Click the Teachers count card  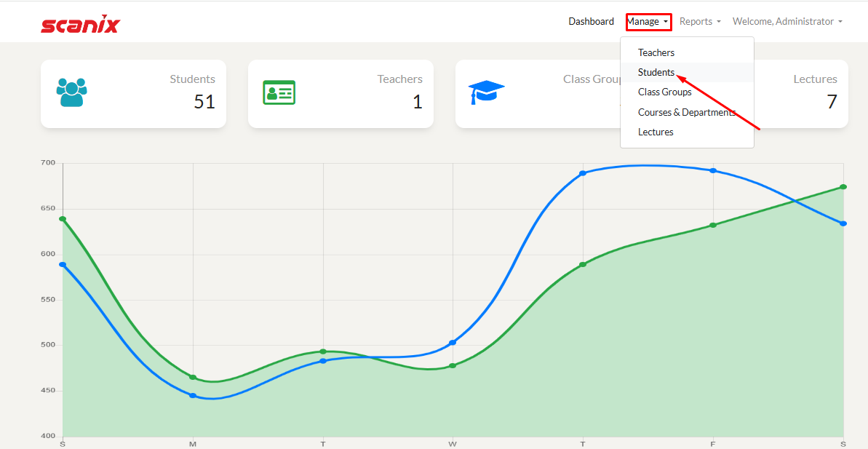[341, 94]
